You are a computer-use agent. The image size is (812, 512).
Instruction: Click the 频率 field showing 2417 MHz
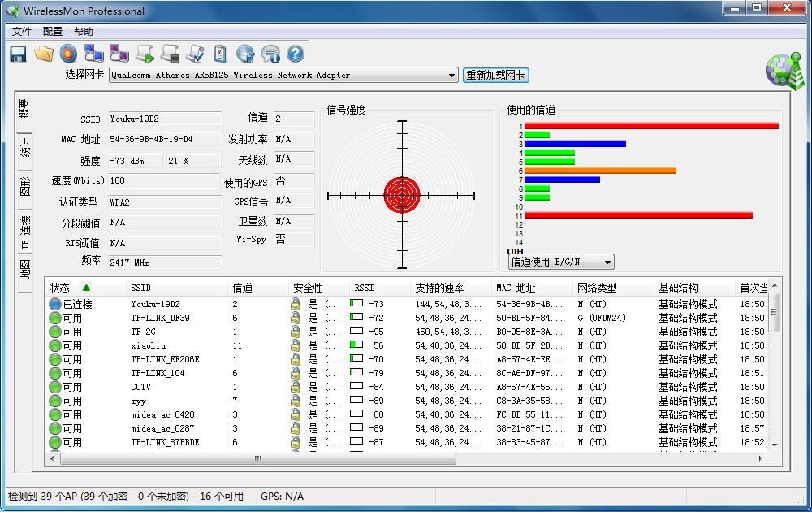(165, 263)
